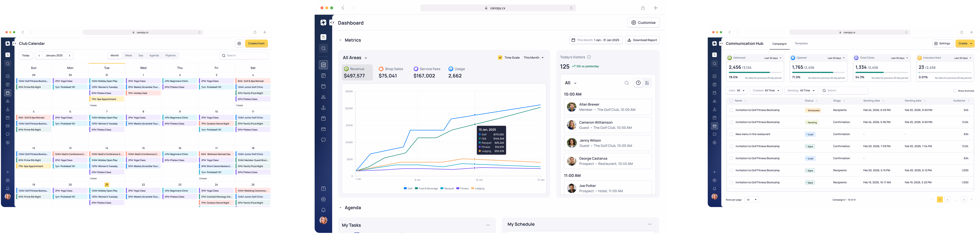Tick checkbox for New menu in the restaurant

click(x=731, y=134)
